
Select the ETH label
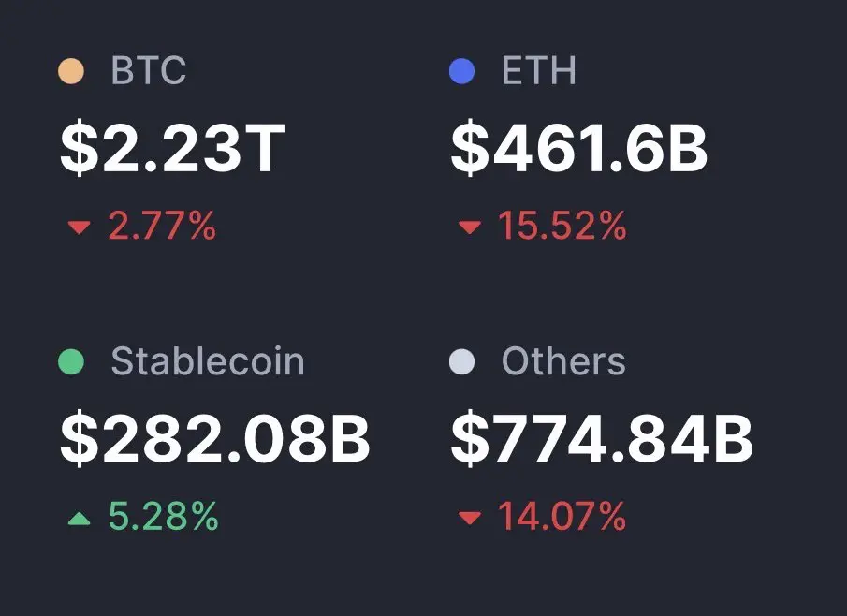coord(539,71)
